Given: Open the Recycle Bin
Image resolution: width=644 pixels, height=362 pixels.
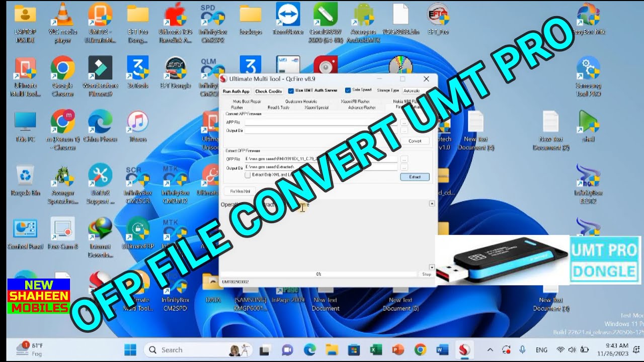Looking at the screenshot, I should pos(25,180).
